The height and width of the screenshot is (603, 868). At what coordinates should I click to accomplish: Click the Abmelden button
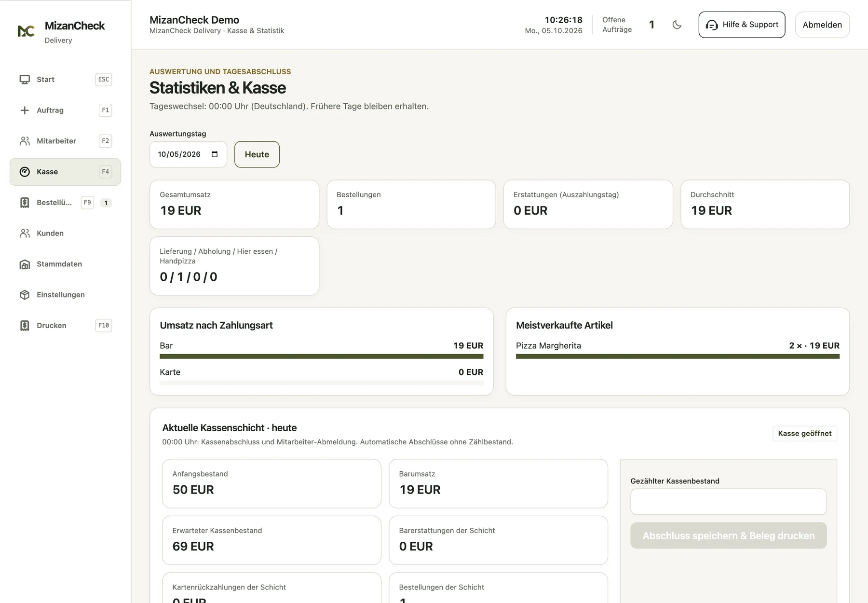[x=822, y=25]
